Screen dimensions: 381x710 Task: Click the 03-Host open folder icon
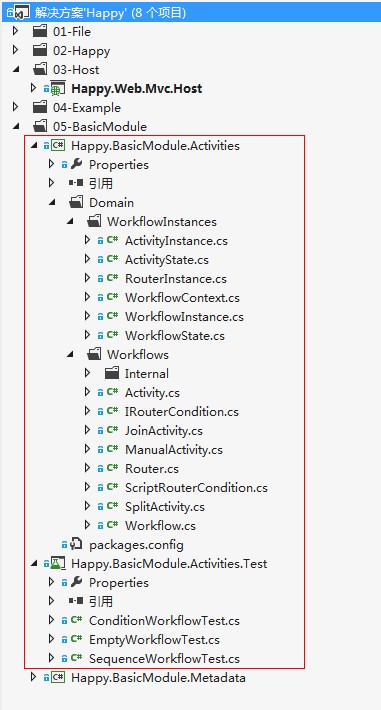point(40,70)
